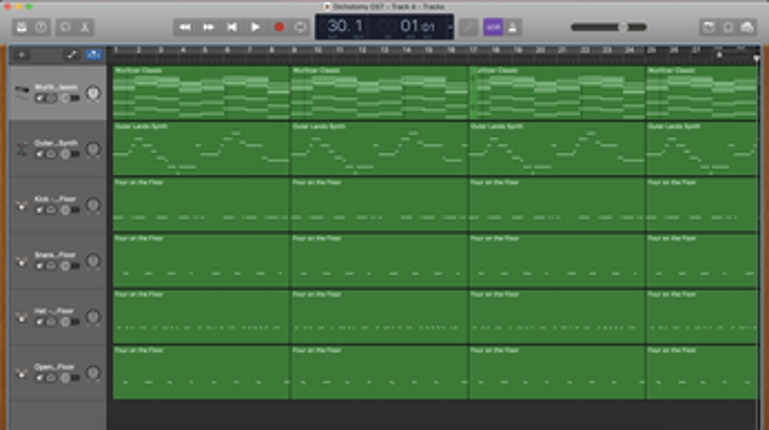Viewport: 769px width, 430px height.
Task: Click the Rewind button
Action: click(185, 27)
